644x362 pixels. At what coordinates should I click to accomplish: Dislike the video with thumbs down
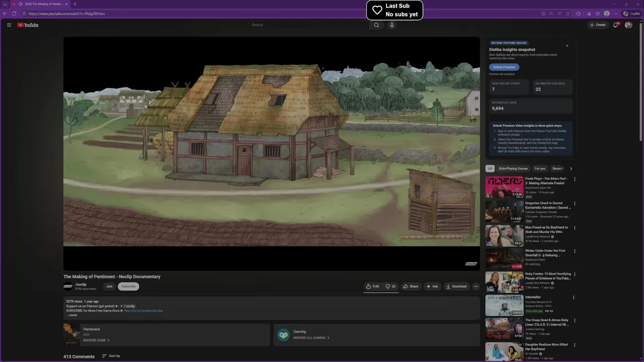click(x=390, y=286)
